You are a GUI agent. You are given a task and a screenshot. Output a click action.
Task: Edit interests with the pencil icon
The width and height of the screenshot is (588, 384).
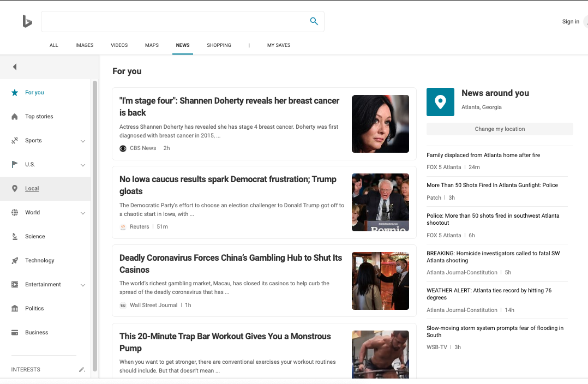(x=82, y=370)
